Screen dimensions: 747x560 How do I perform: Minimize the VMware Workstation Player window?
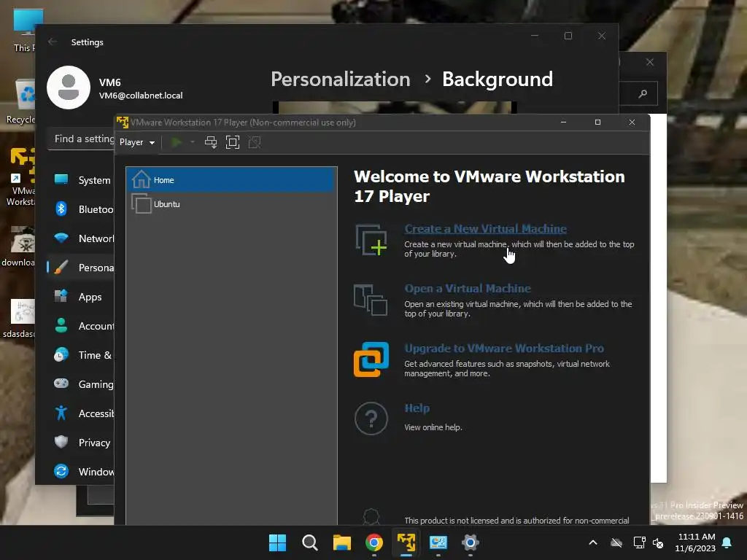[564, 122]
